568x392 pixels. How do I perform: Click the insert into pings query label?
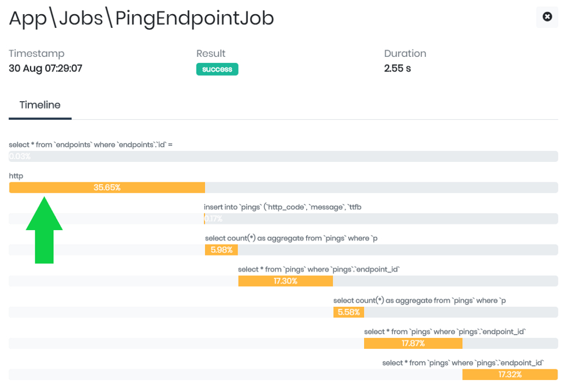(282, 207)
